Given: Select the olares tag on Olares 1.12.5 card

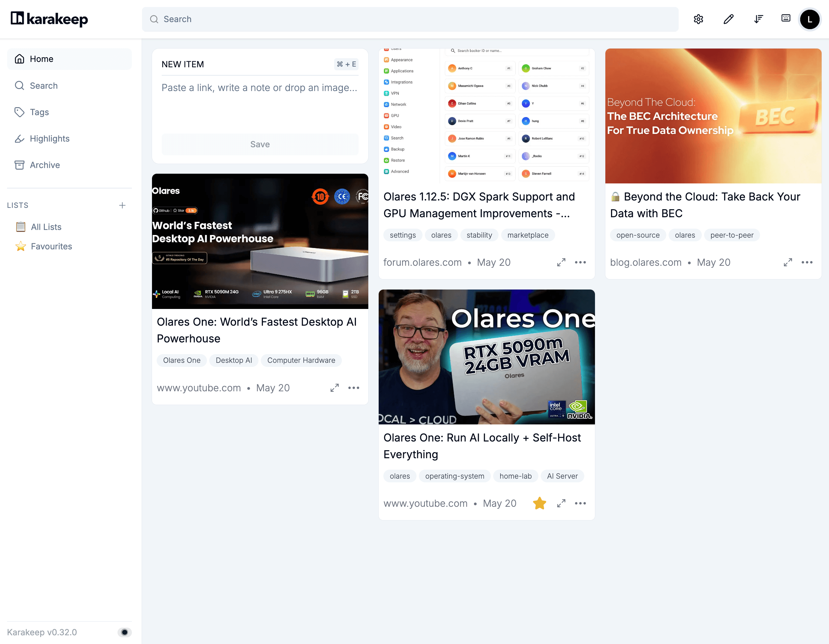Looking at the screenshot, I should coord(441,235).
